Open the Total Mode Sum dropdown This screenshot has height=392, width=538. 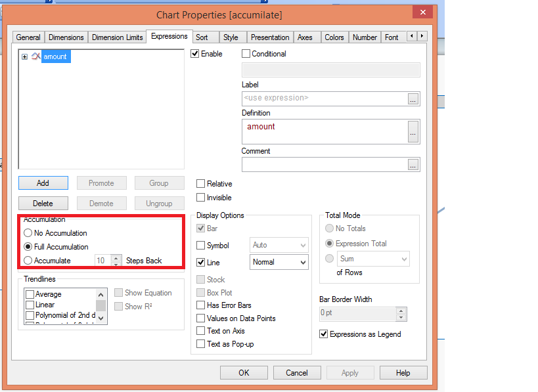(373, 259)
